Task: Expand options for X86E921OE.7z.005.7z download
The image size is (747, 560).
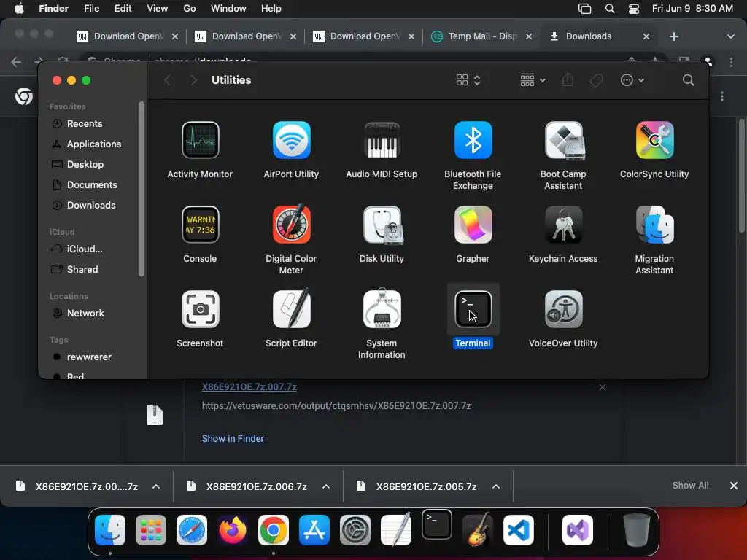Action: [x=496, y=486]
